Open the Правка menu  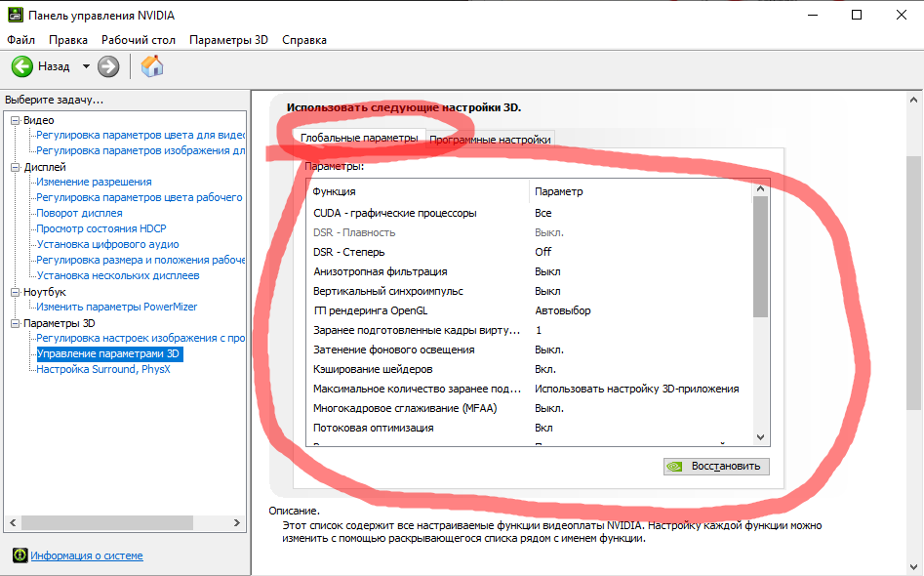[x=68, y=40]
